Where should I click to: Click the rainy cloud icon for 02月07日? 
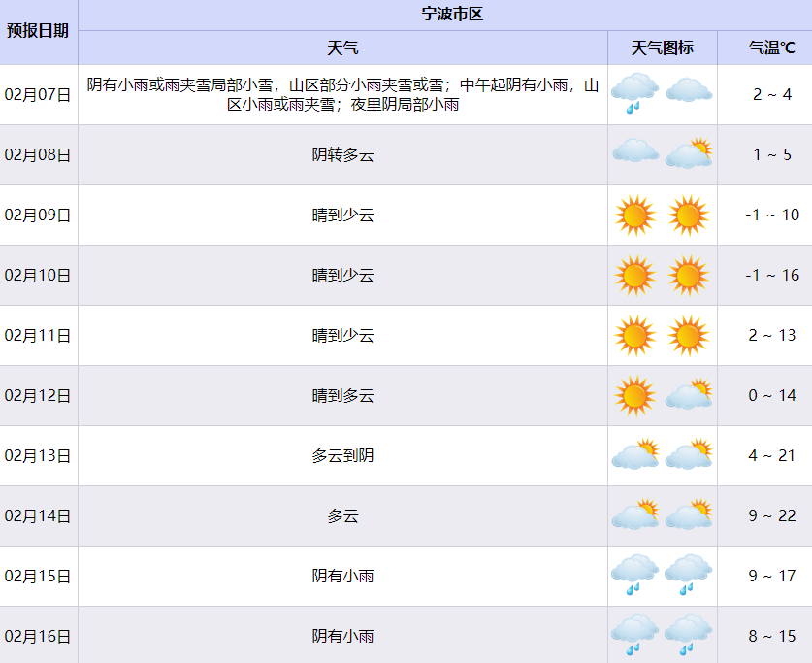[x=634, y=93]
